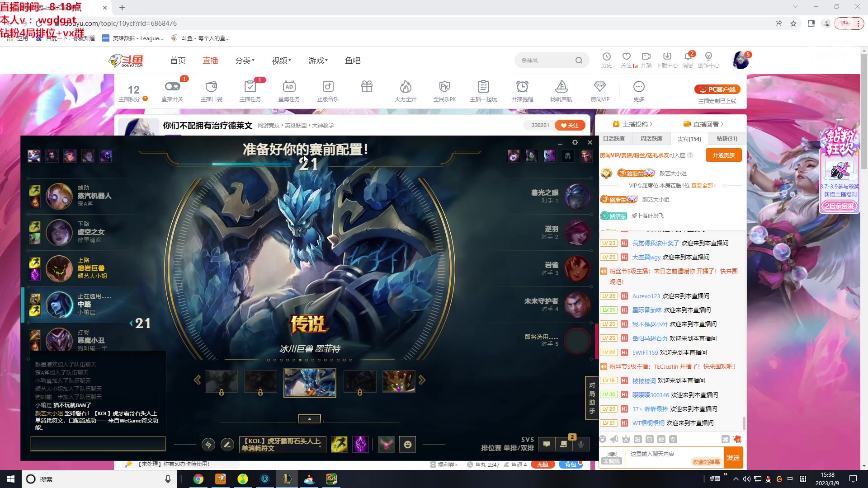Click the 发送 send button
Screen dimensions: 868x488
tap(733, 458)
